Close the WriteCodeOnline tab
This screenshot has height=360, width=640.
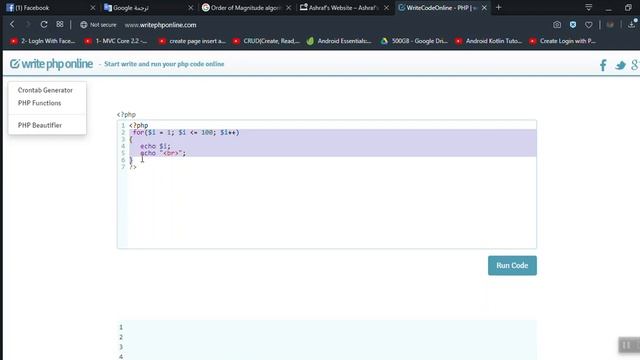click(484, 8)
